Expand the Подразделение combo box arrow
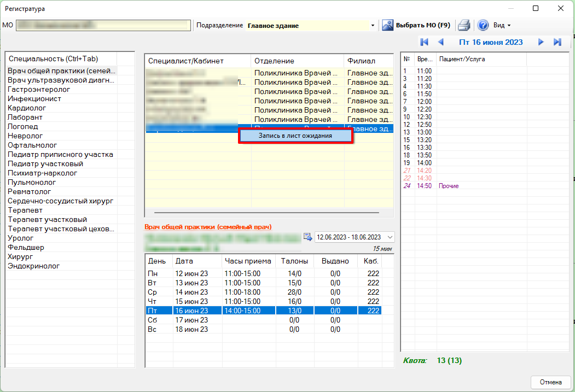This screenshot has height=392, width=575. tap(373, 26)
